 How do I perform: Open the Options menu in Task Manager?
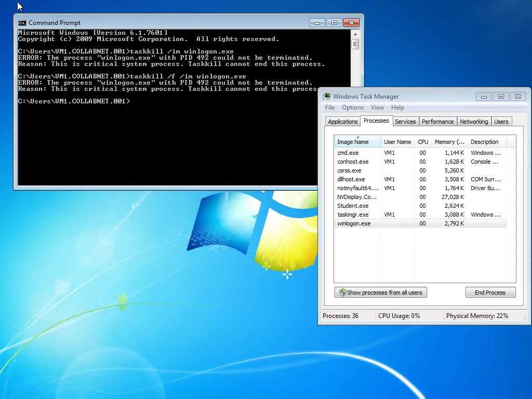353,108
